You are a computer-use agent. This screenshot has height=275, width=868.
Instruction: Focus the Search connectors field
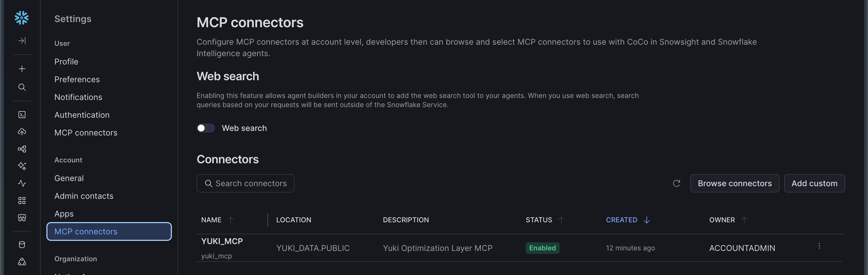(245, 183)
